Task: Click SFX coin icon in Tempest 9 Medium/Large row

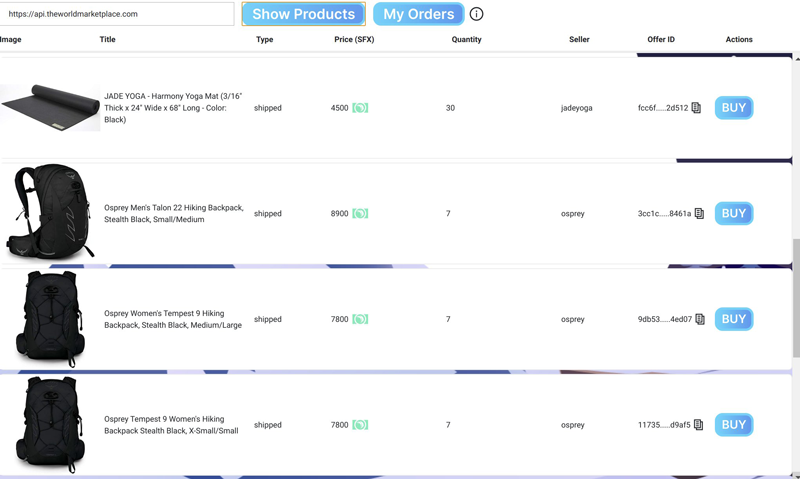Action: pos(360,319)
